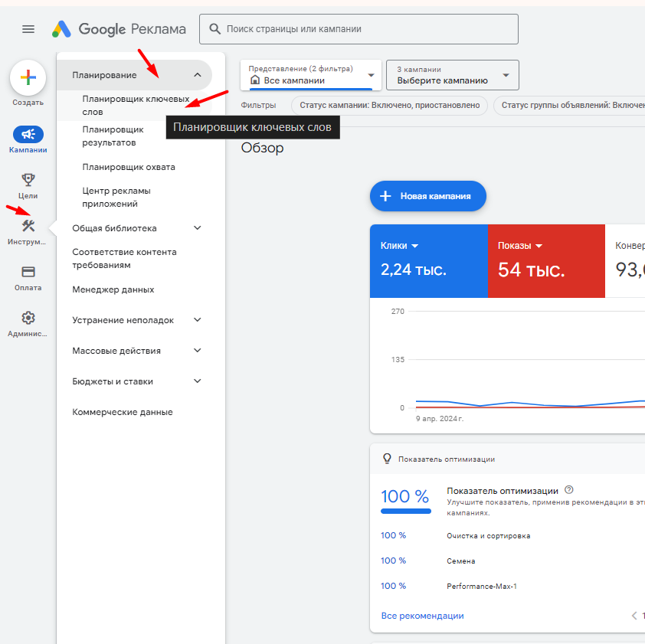Open the hamburger main menu
This screenshot has height=644, width=645.
click(x=28, y=29)
